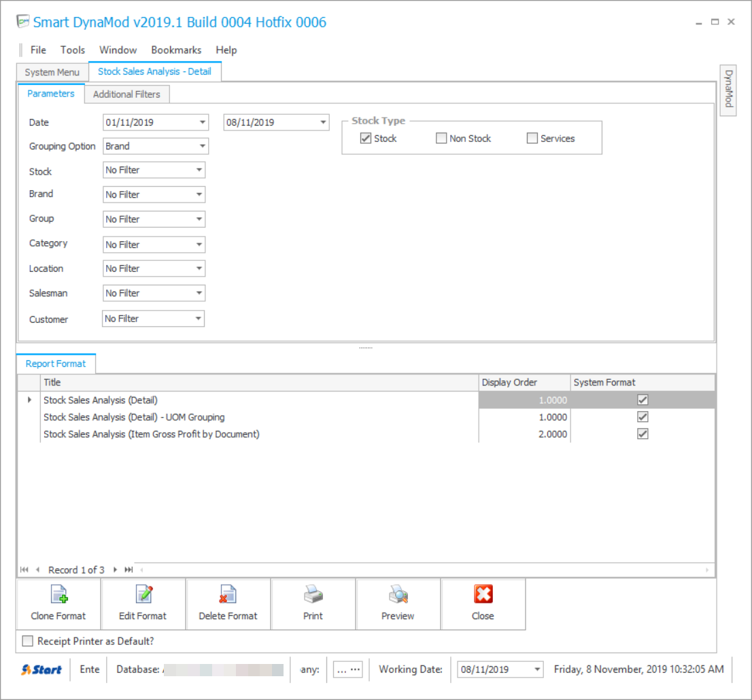Viewport: 752px width, 700px height.
Task: Go to last record navigator arrow
Action: pyautogui.click(x=129, y=570)
